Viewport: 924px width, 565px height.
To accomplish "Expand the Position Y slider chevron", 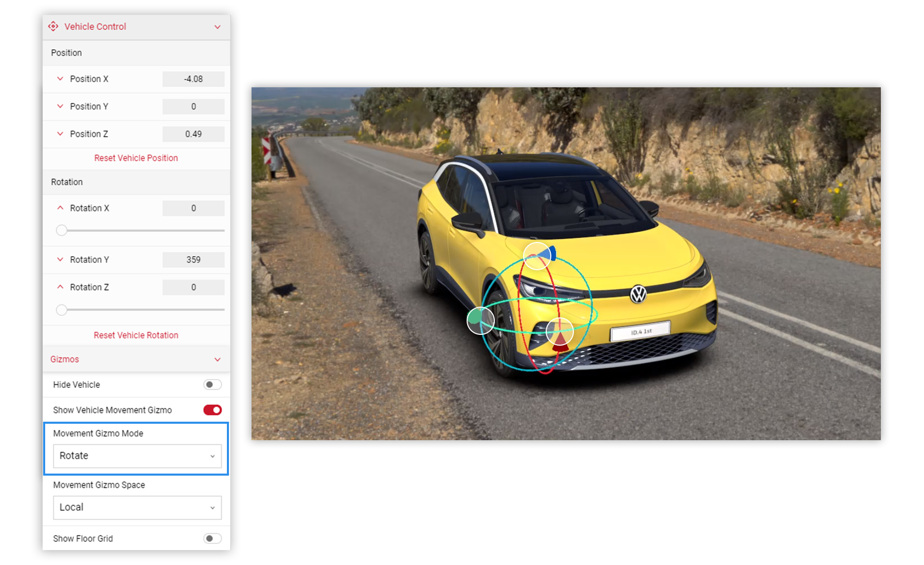I will tap(60, 106).
